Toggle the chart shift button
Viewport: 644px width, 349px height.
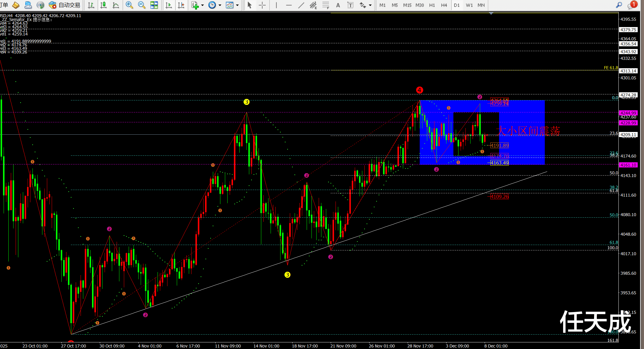pyautogui.click(x=181, y=5)
